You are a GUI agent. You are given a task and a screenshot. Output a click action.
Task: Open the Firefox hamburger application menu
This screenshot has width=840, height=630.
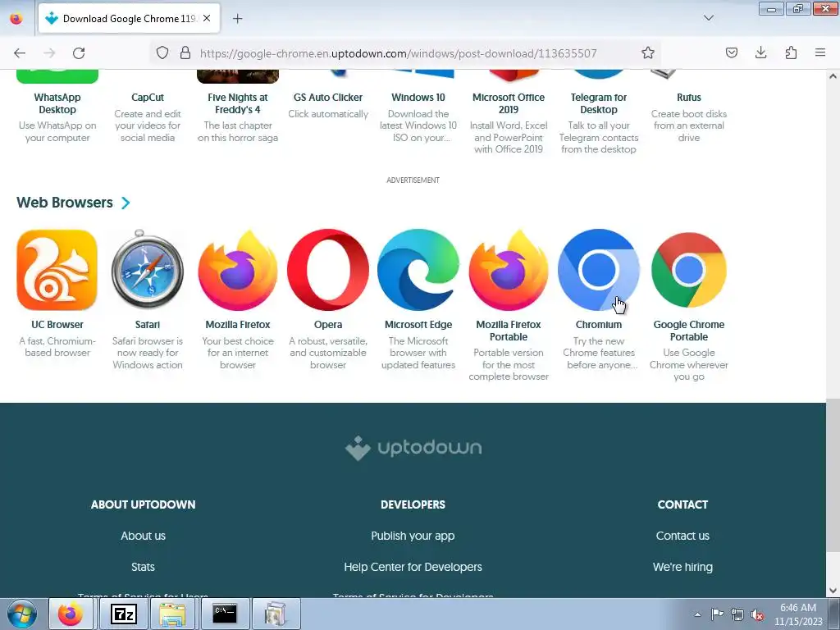pos(820,52)
